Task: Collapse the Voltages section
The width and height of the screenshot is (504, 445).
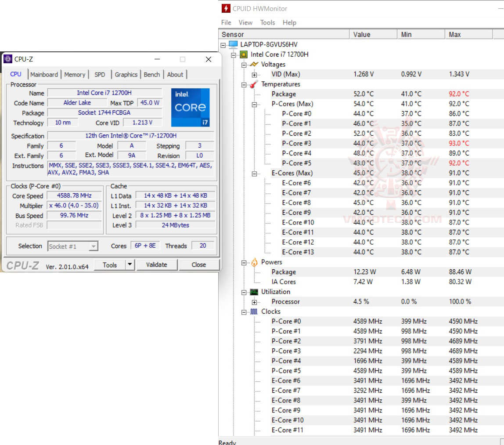Action: pos(244,65)
